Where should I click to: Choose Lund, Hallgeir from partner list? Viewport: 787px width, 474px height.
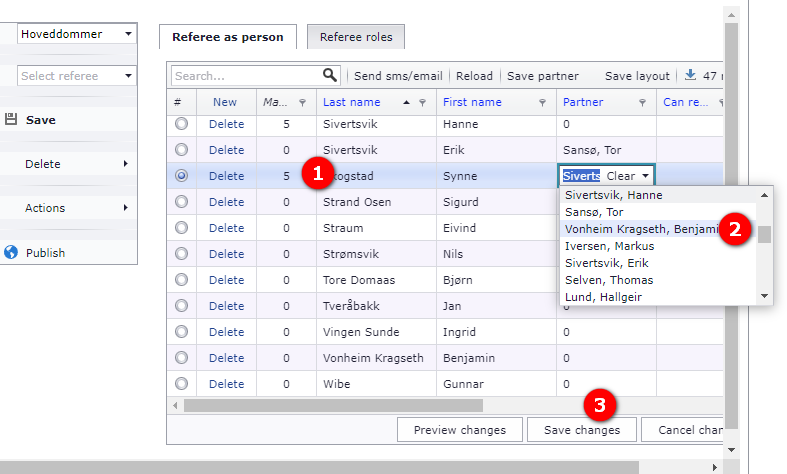click(x=658, y=297)
